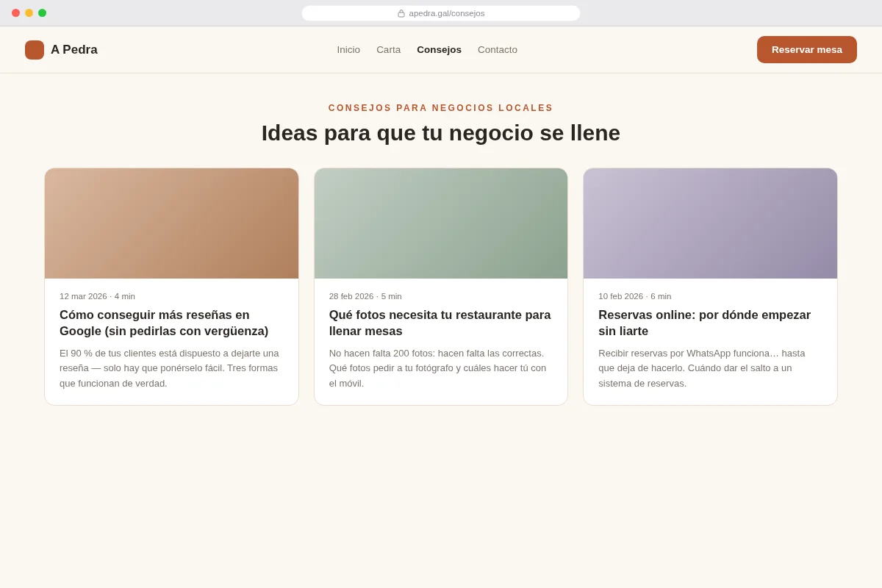Viewport: 882px width, 588px height.
Task: Open the Contacto page
Action: [x=498, y=50]
